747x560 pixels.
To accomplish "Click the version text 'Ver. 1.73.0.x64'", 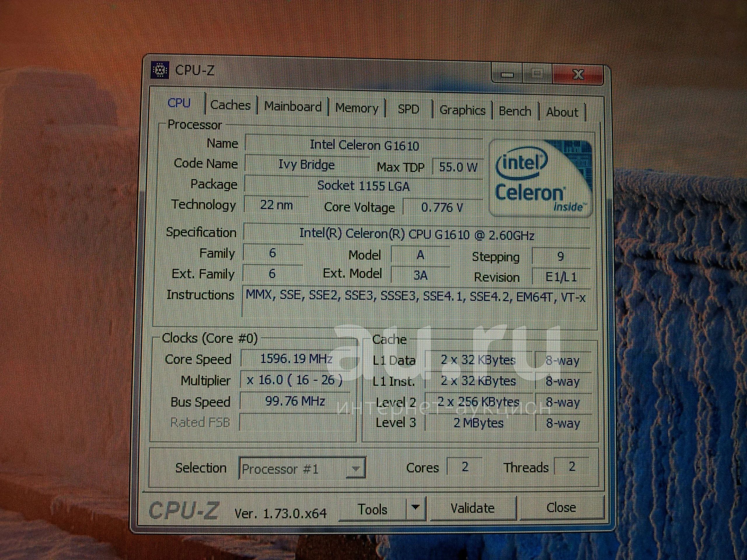I will (x=280, y=513).
